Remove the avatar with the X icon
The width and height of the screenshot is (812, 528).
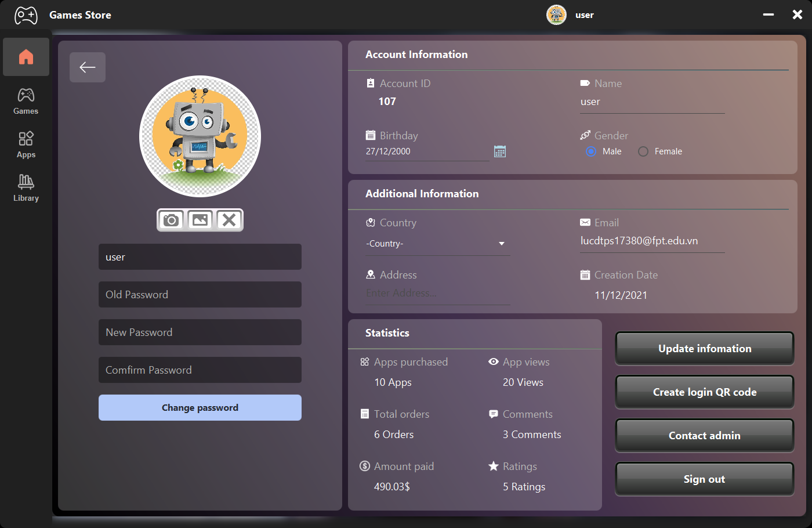(229, 220)
